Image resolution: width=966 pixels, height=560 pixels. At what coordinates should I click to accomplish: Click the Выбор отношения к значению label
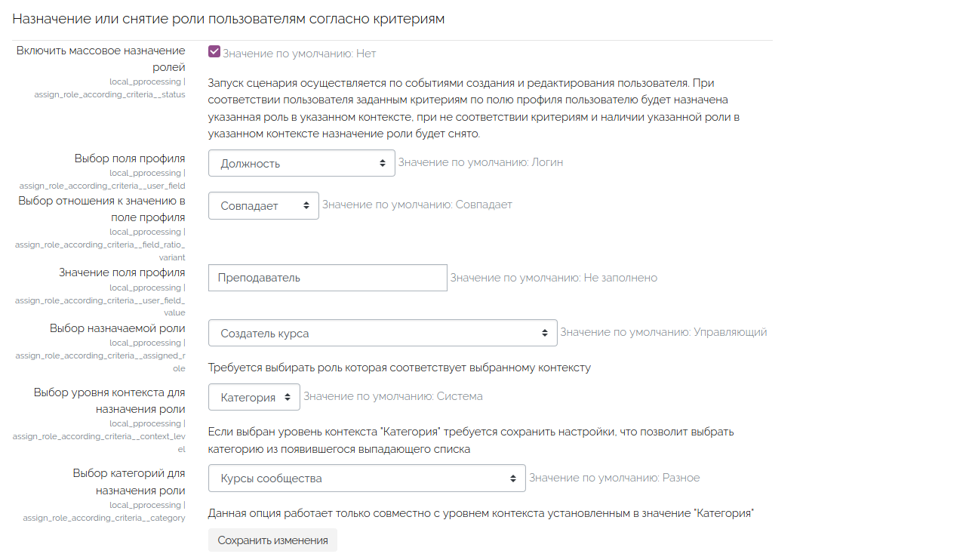(102, 208)
